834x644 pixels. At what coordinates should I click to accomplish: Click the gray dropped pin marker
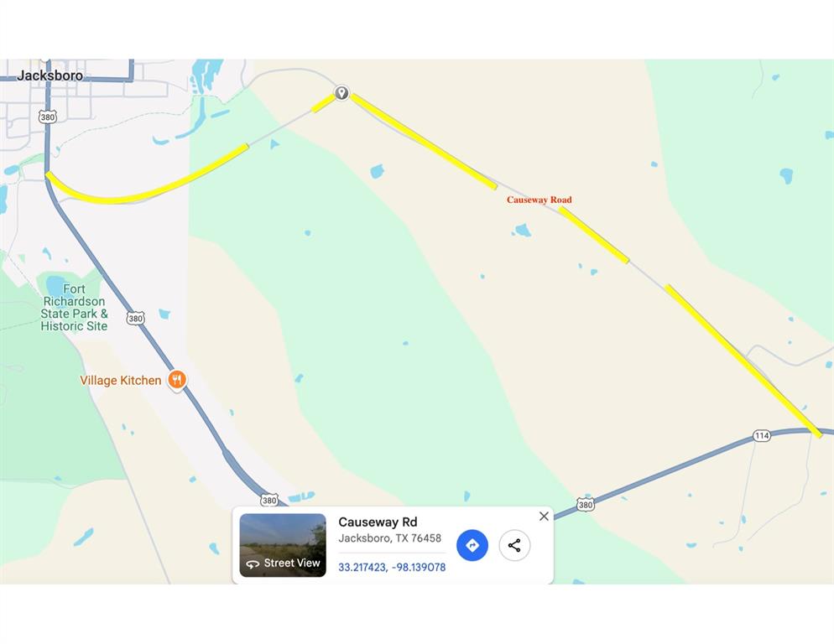tap(341, 93)
